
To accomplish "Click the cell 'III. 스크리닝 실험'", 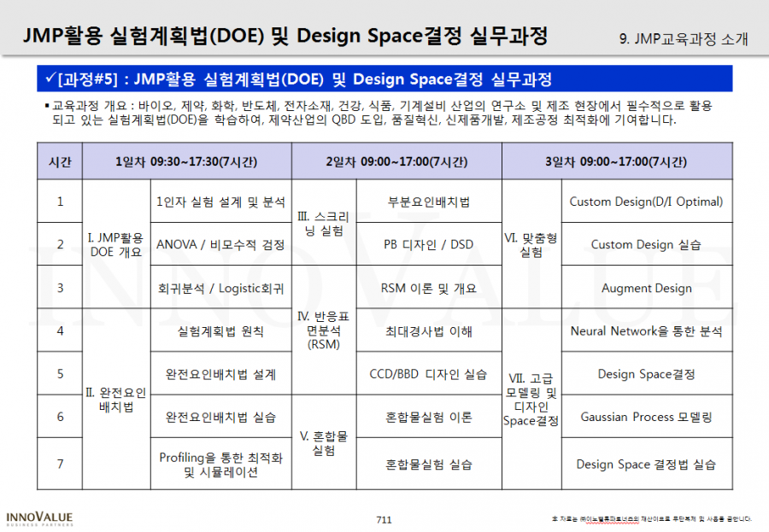I will click(324, 223).
